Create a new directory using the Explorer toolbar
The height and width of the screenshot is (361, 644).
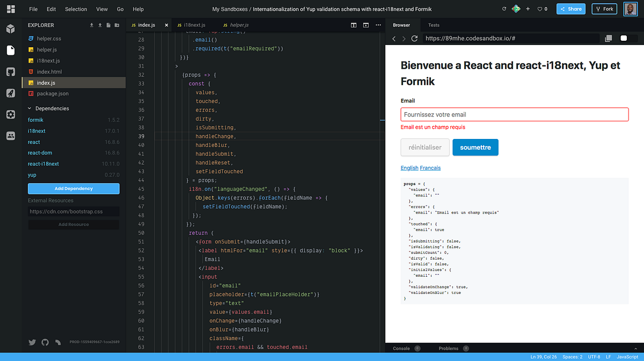pyautogui.click(x=117, y=25)
